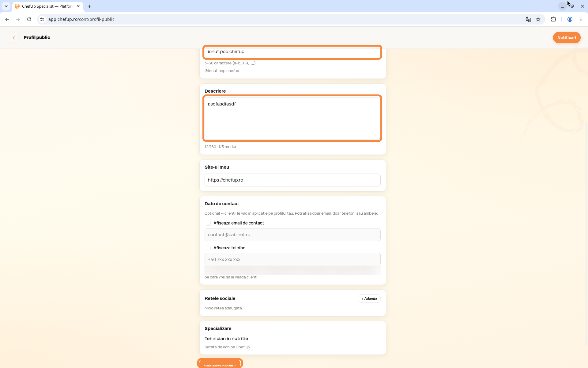Click the browser back arrow
Viewport: 588px width, 368px height.
click(7, 19)
